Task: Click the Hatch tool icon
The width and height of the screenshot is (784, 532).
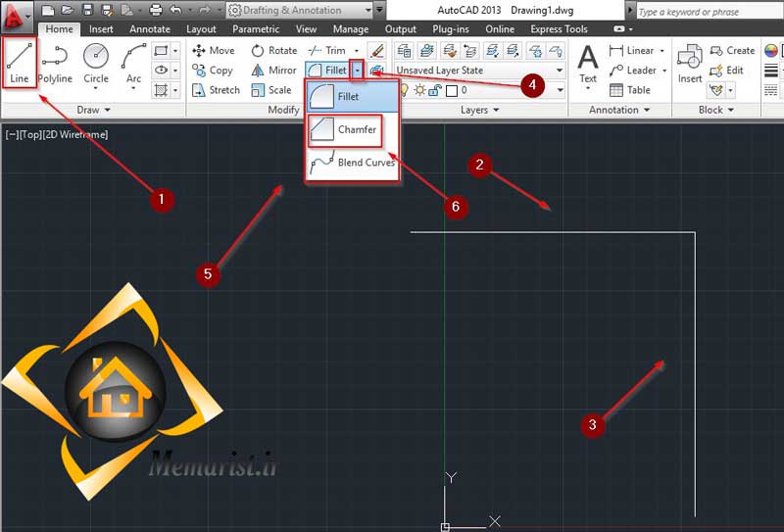Action: (161, 90)
